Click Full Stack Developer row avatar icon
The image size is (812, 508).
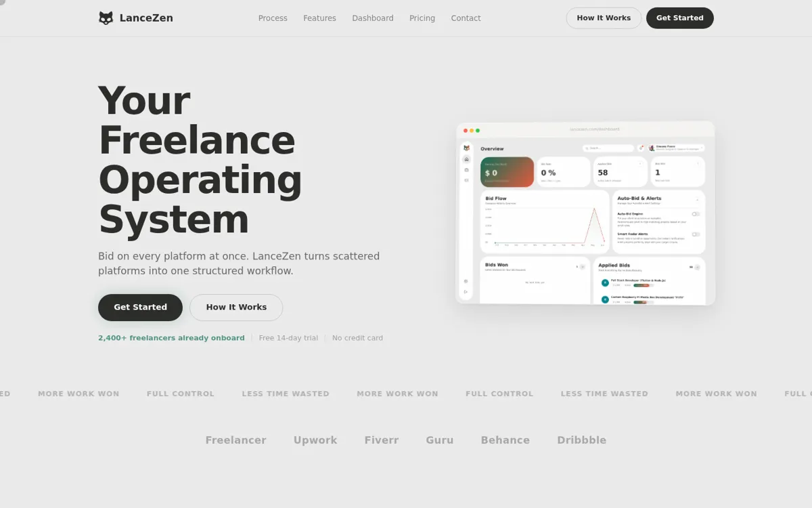[605, 282]
